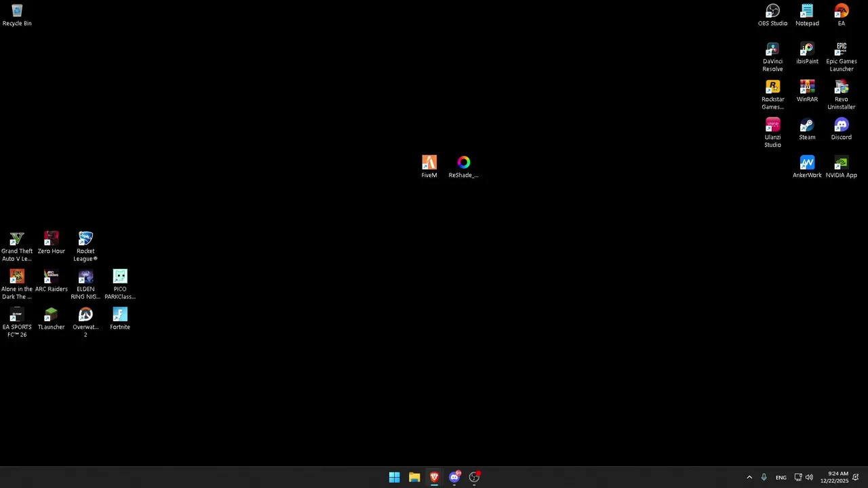Select the Fortnite desktop shortcut
868x488 pixels.
(120, 319)
